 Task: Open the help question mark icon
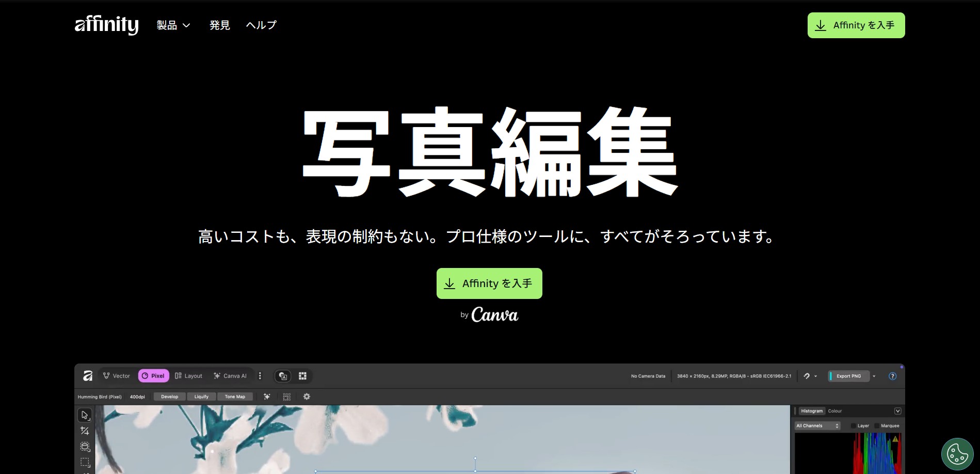[893, 376]
